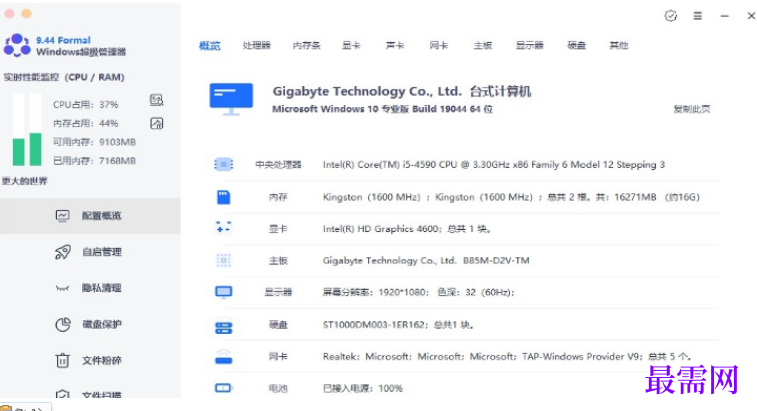Click the CPU占用 37% reading
This screenshot has height=411, width=757.
coord(85,105)
